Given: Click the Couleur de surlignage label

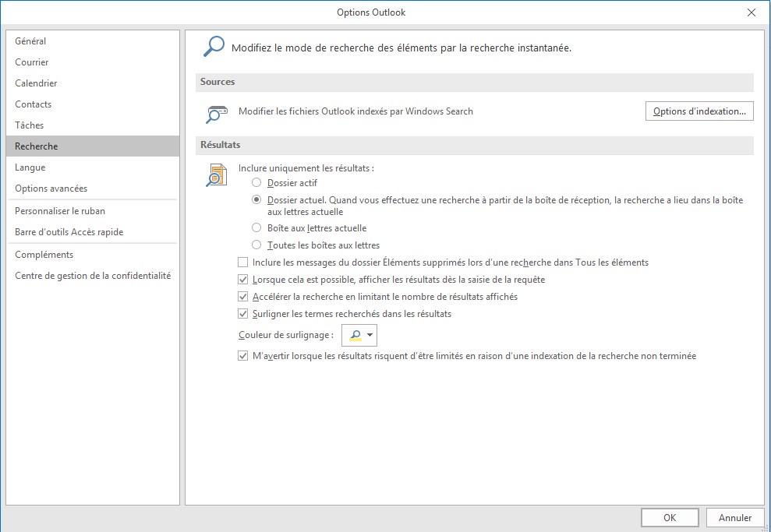Looking at the screenshot, I should coord(286,335).
